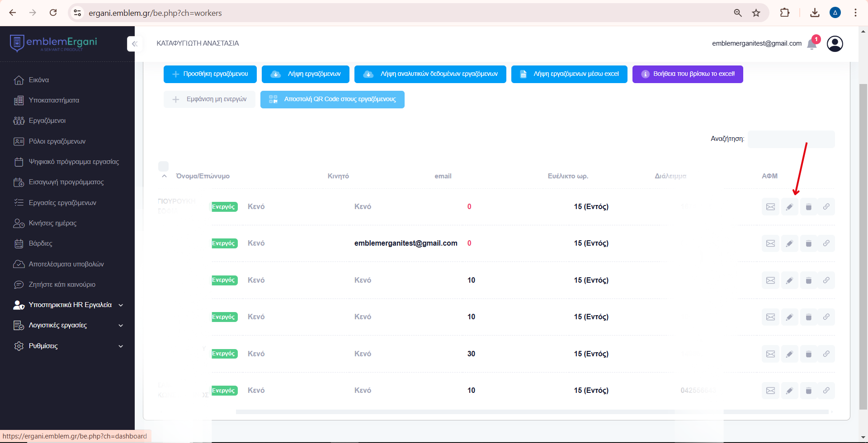Click the emblemErgani logo

pyautogui.click(x=53, y=43)
